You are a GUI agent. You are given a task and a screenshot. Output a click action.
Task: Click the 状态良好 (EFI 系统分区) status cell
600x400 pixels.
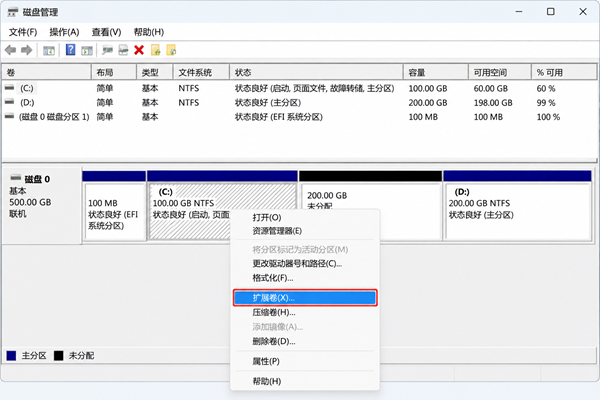[279, 117]
